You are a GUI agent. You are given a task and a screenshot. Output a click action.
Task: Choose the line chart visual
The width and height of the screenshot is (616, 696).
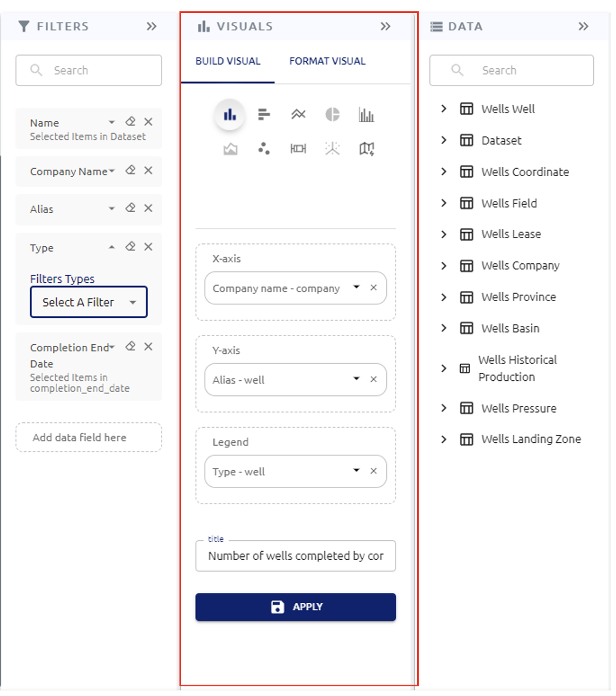point(298,115)
